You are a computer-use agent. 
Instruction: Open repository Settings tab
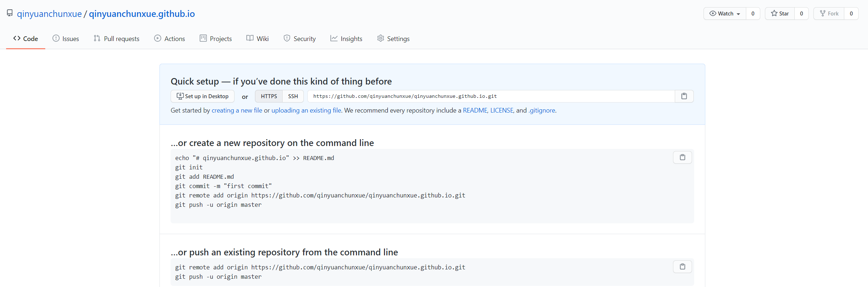pos(393,38)
